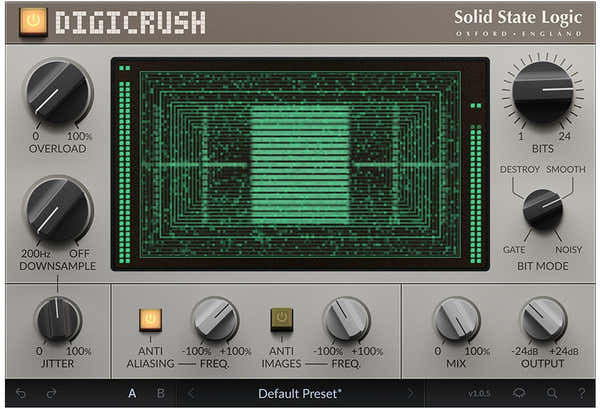Click the left input level meter

(x=124, y=165)
